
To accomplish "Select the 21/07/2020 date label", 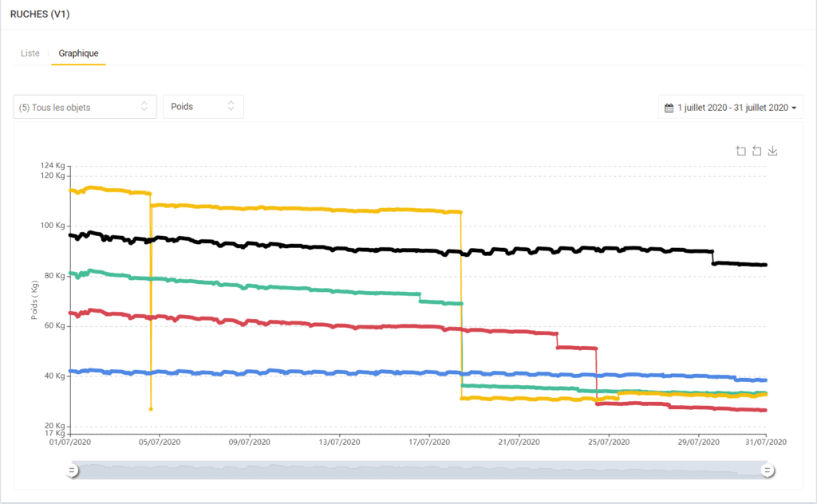I will coord(519,442).
